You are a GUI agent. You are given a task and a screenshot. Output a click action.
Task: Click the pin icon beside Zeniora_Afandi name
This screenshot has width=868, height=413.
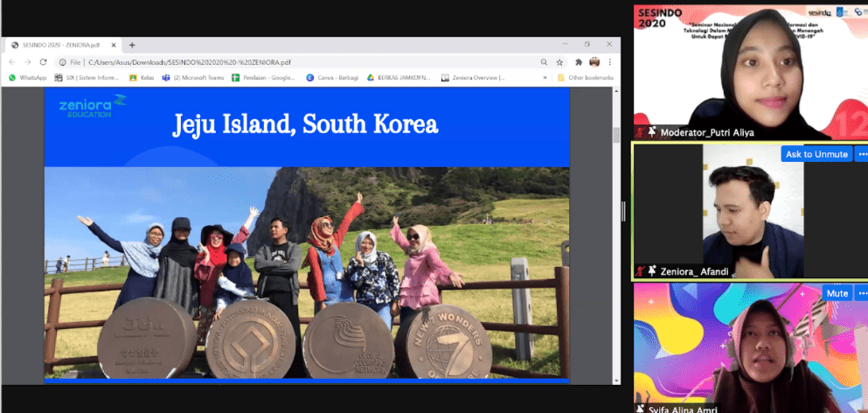click(651, 271)
